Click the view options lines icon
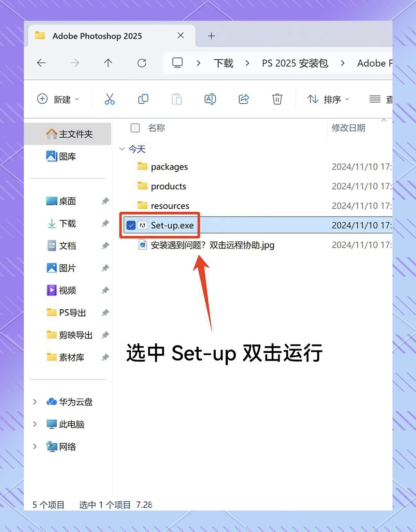416x532 pixels. click(375, 99)
